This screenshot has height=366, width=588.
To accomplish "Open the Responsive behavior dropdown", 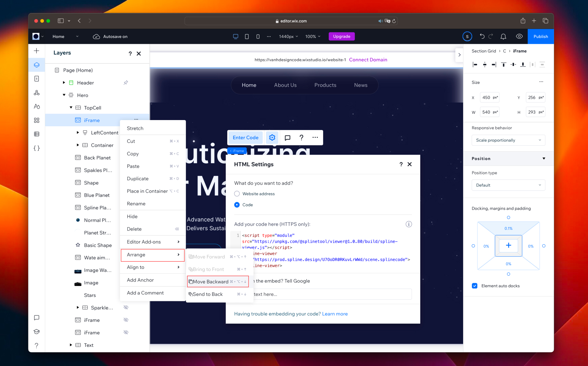I will point(508,140).
